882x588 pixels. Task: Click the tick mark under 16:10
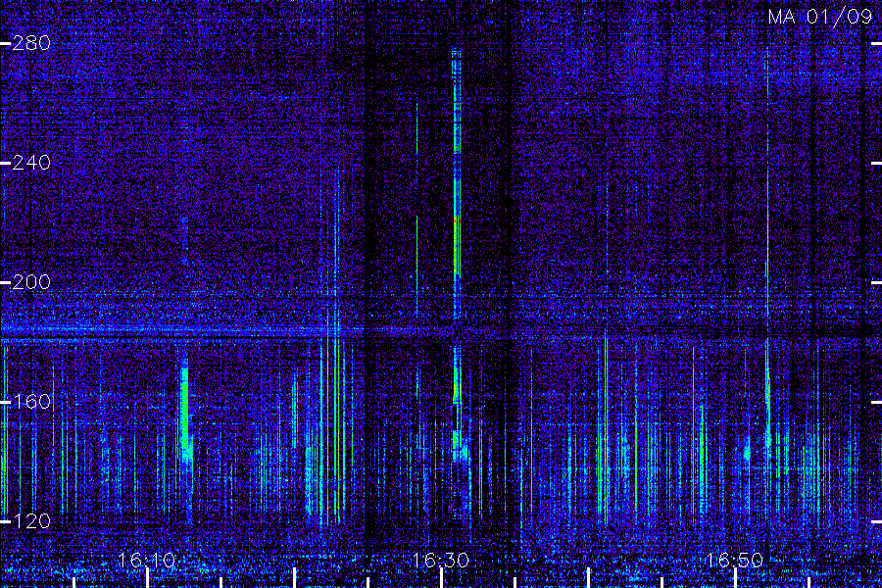[147, 578]
